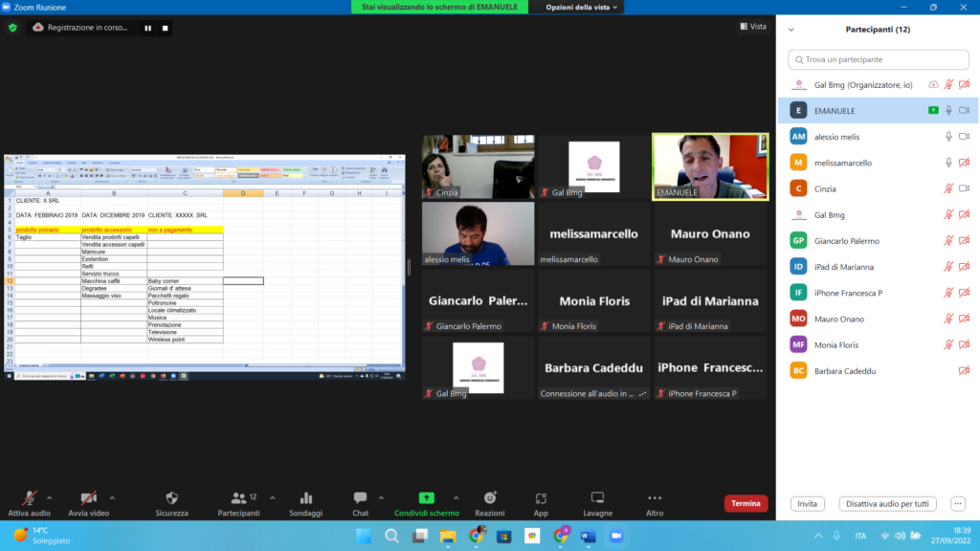Click the Altro three-dots icon
The image size is (980, 551).
pos(655,498)
